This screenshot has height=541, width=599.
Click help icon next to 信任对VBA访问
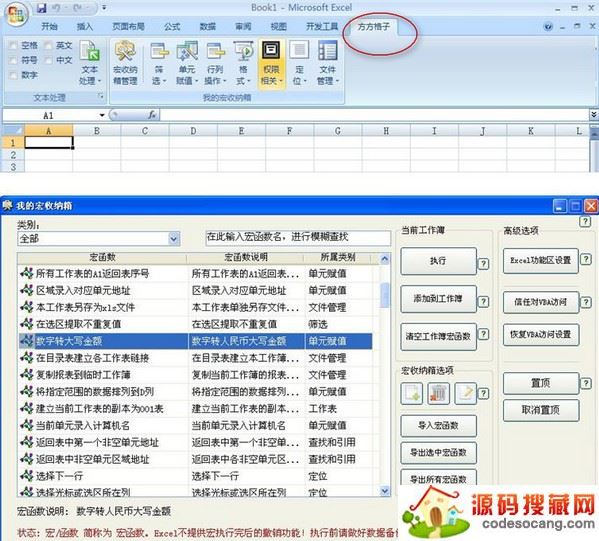pyautogui.click(x=586, y=302)
